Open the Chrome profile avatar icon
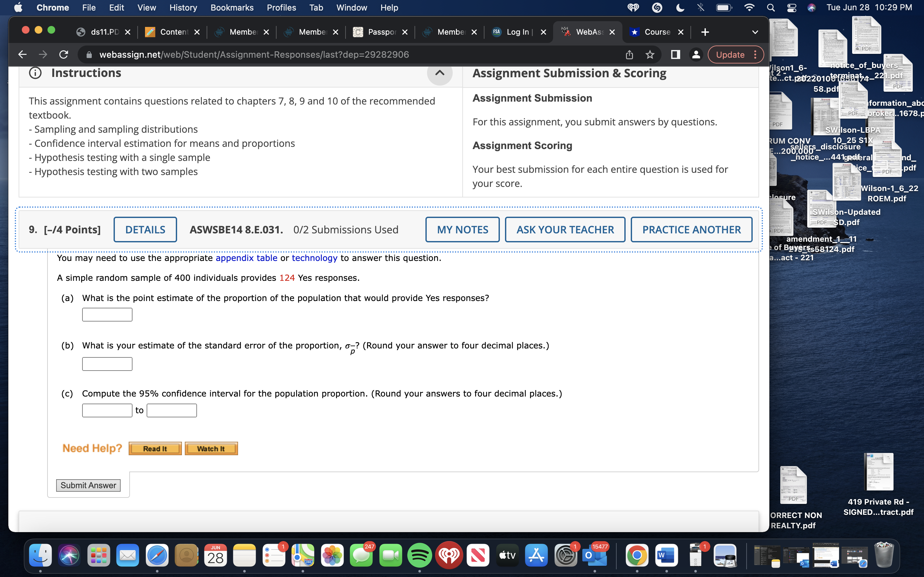 click(696, 54)
